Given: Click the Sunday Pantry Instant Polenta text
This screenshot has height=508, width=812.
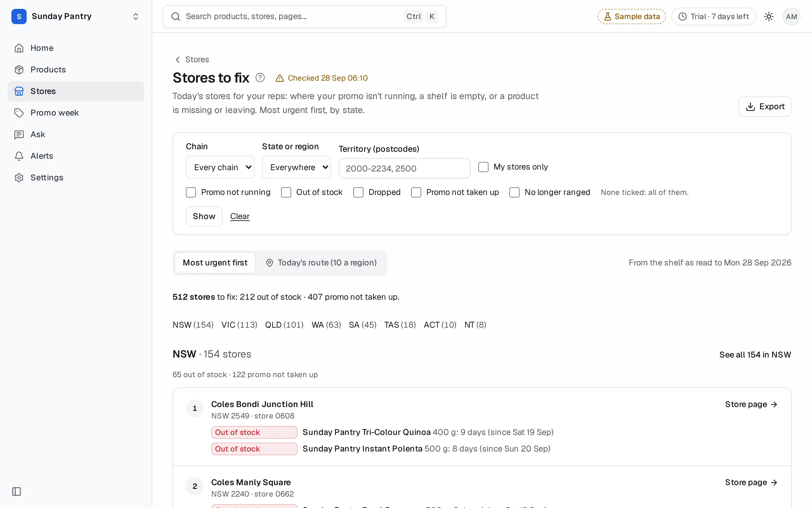Looking at the screenshot, I should click(x=362, y=449).
